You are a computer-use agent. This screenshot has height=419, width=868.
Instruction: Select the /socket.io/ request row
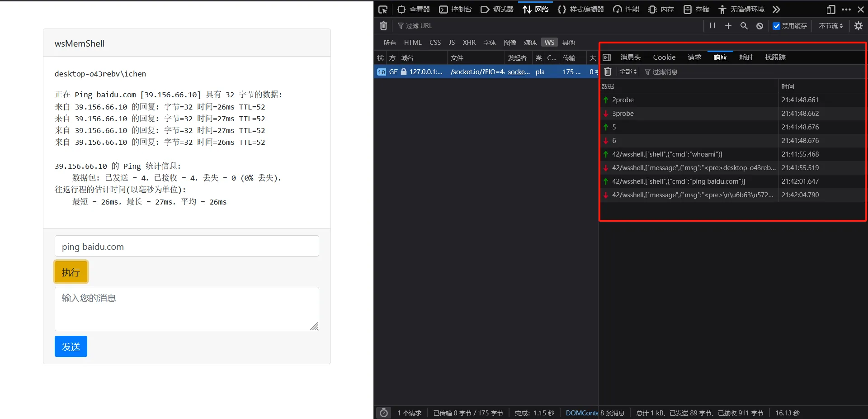tap(486, 72)
